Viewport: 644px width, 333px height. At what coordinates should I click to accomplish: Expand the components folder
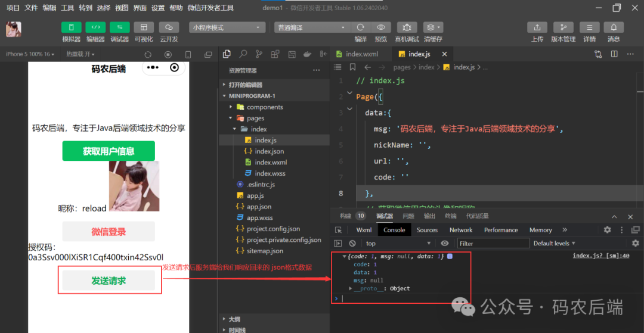(274, 107)
